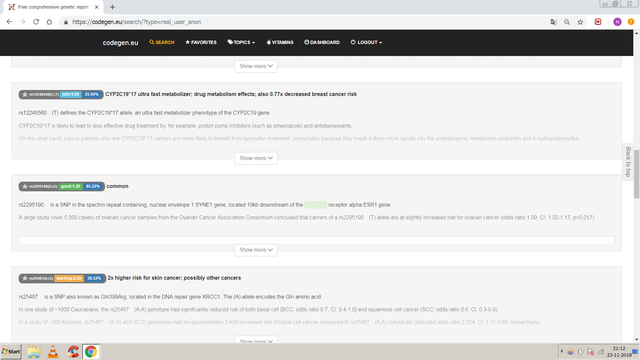This screenshot has height=360, width=640.
Task: Star the rs2295190 result as favorite
Action: [25, 187]
